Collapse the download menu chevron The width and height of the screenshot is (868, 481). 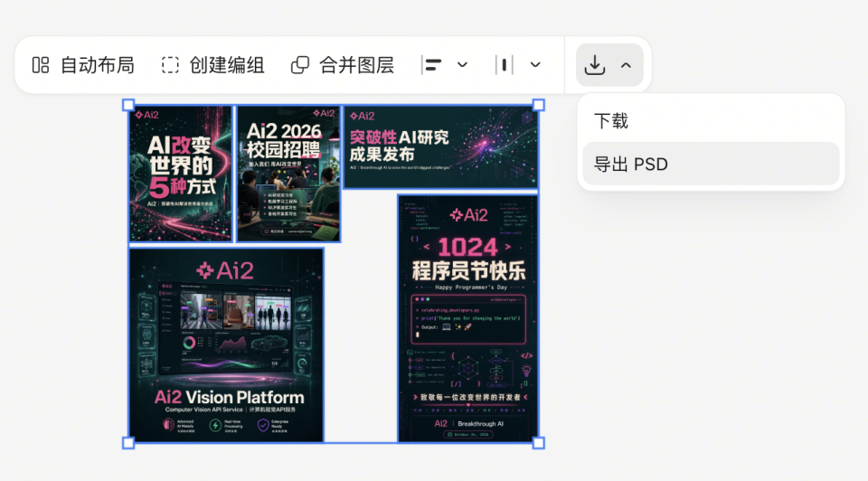click(626, 65)
